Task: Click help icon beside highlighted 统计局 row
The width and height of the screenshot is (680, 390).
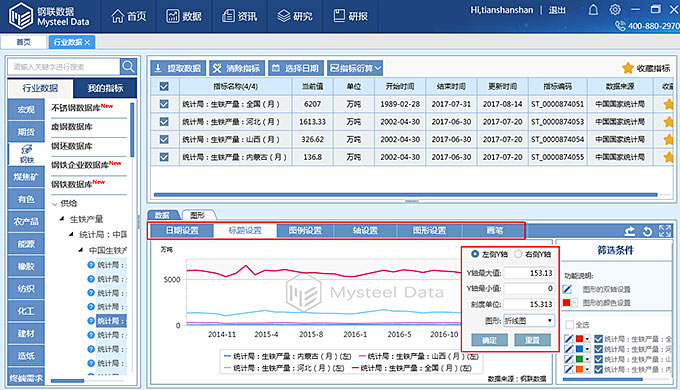Action: (91, 321)
